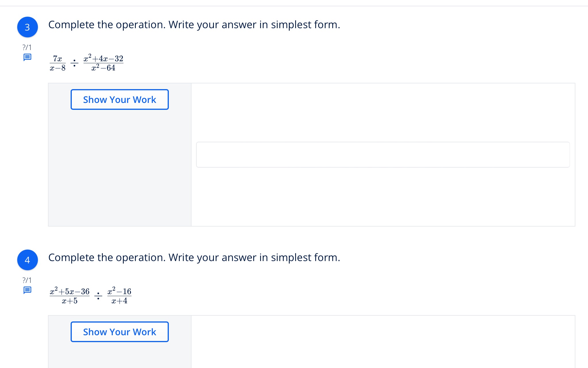Click the division sign in question 4
This screenshot has height=368, width=588.
tap(98, 296)
